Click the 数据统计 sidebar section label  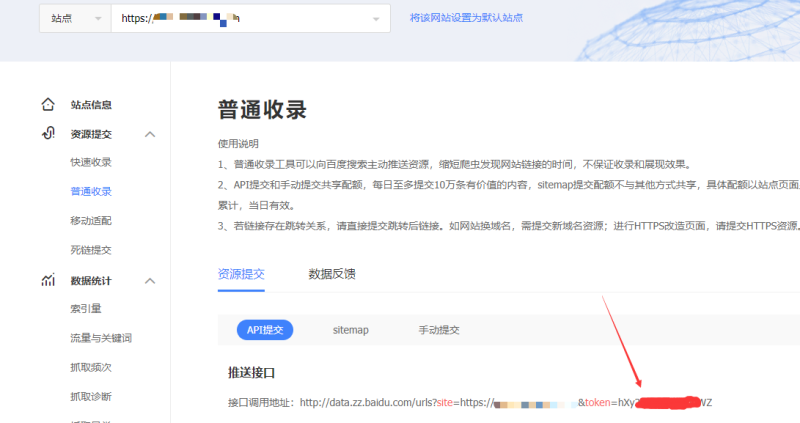[x=91, y=281]
